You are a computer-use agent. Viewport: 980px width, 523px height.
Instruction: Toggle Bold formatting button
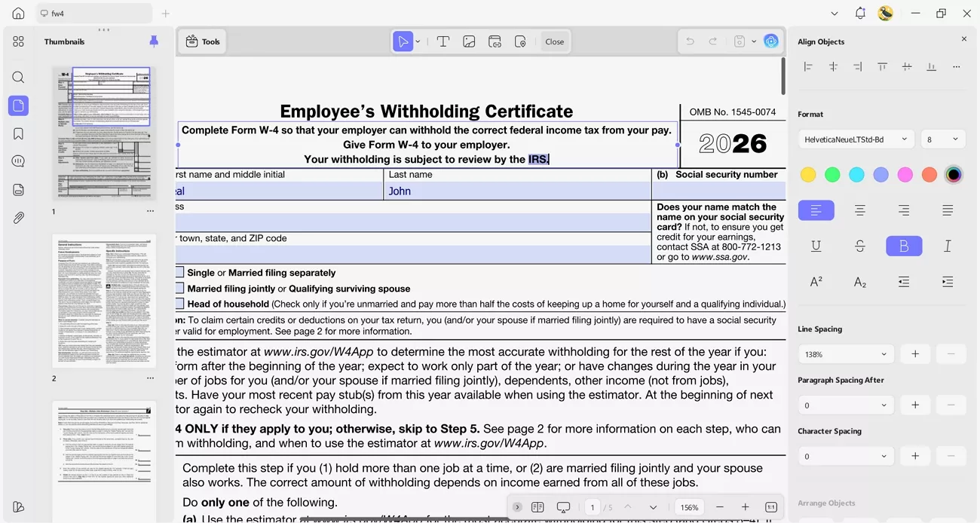pyautogui.click(x=904, y=246)
